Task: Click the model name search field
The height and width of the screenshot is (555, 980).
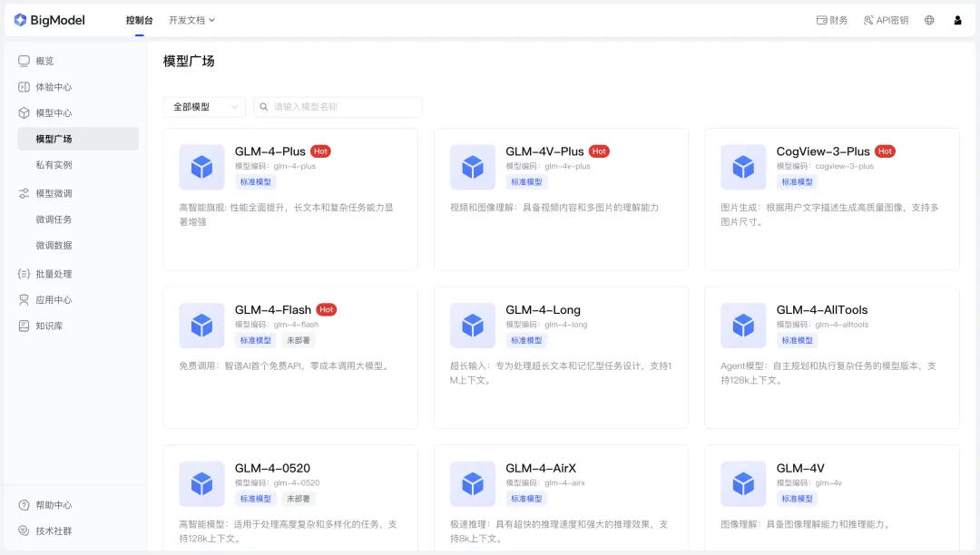Action: pyautogui.click(x=338, y=107)
